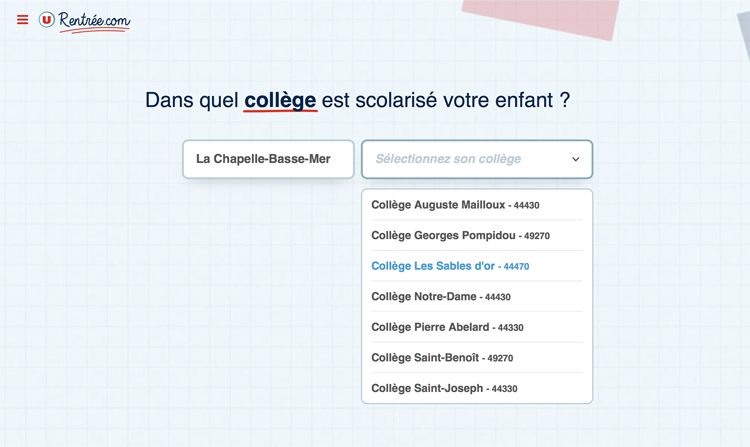Click the 44470 postal code of Sables d'or
This screenshot has width=750, height=447.
tap(517, 267)
